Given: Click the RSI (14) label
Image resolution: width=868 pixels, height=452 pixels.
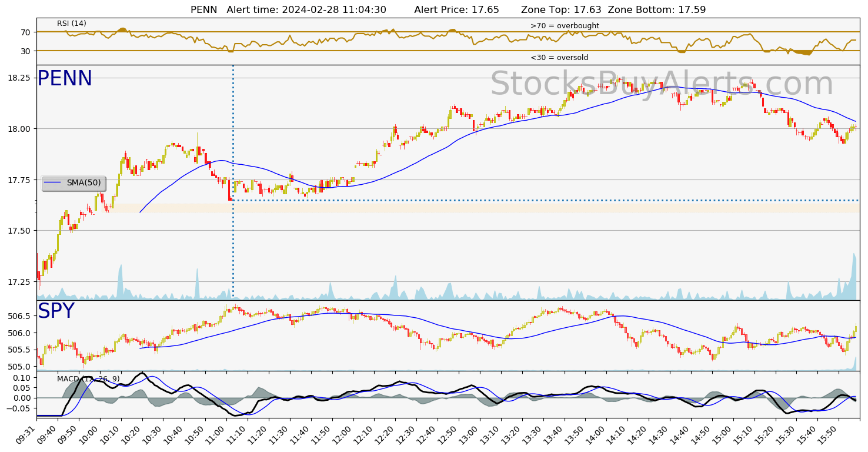Looking at the screenshot, I should 72,24.
